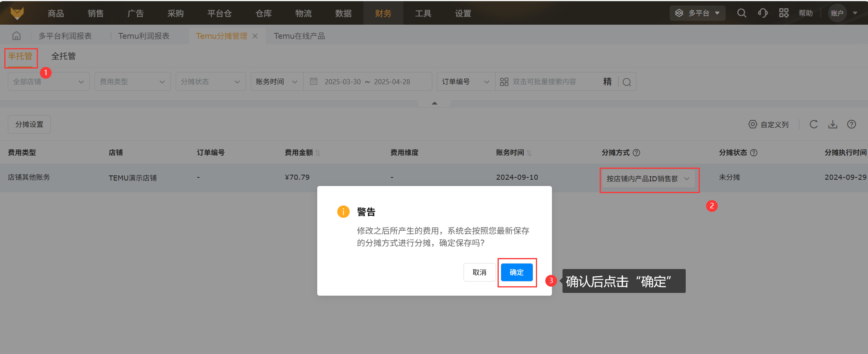This screenshot has width=868, height=354.
Task: Open the 广告 menu
Action: (x=136, y=13)
